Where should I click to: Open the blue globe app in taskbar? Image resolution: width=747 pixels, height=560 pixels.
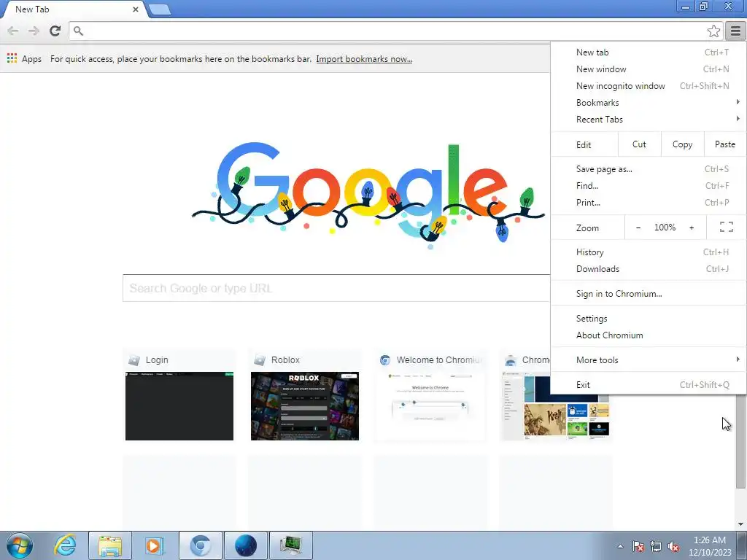tap(245, 545)
